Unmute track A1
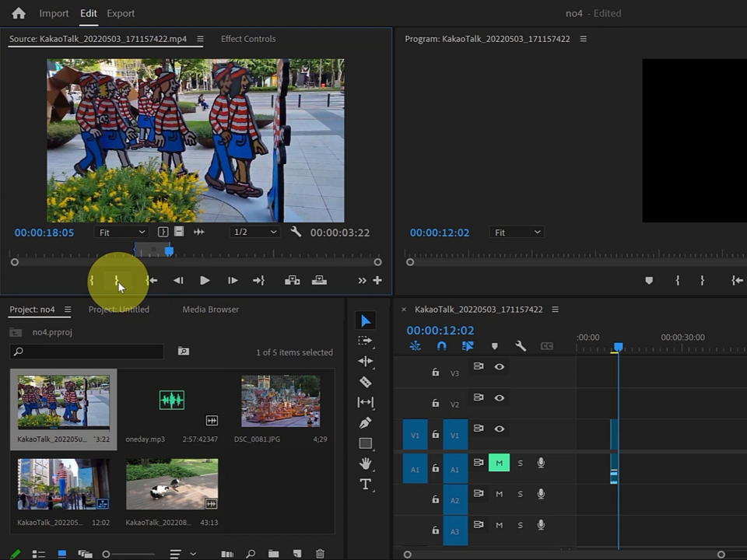The image size is (747, 560). point(500,463)
